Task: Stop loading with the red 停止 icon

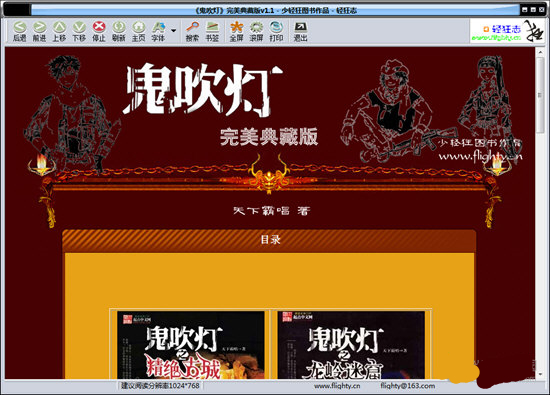Action: pyautogui.click(x=99, y=31)
